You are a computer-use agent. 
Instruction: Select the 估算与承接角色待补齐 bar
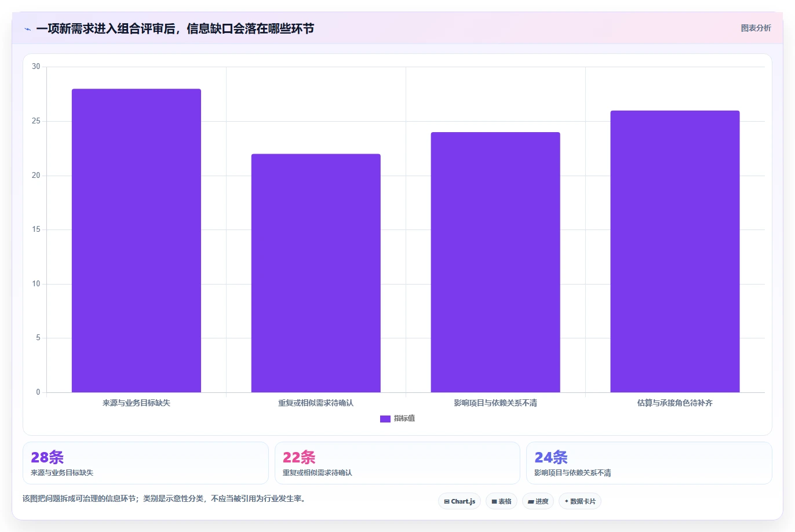pyautogui.click(x=675, y=252)
